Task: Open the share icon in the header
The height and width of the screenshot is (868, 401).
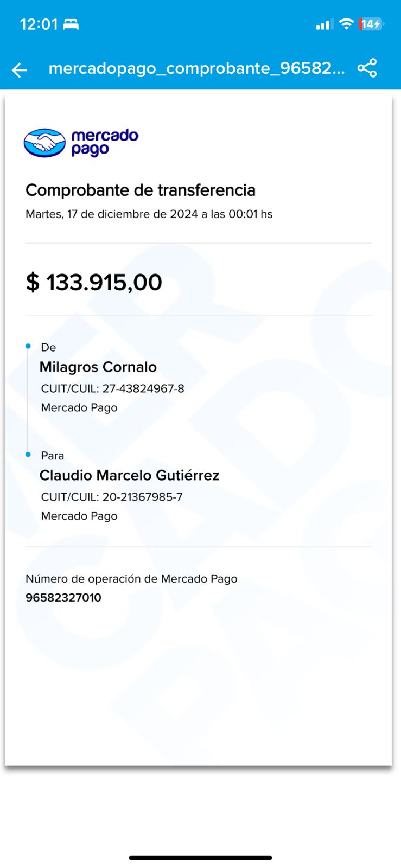Action: (367, 68)
